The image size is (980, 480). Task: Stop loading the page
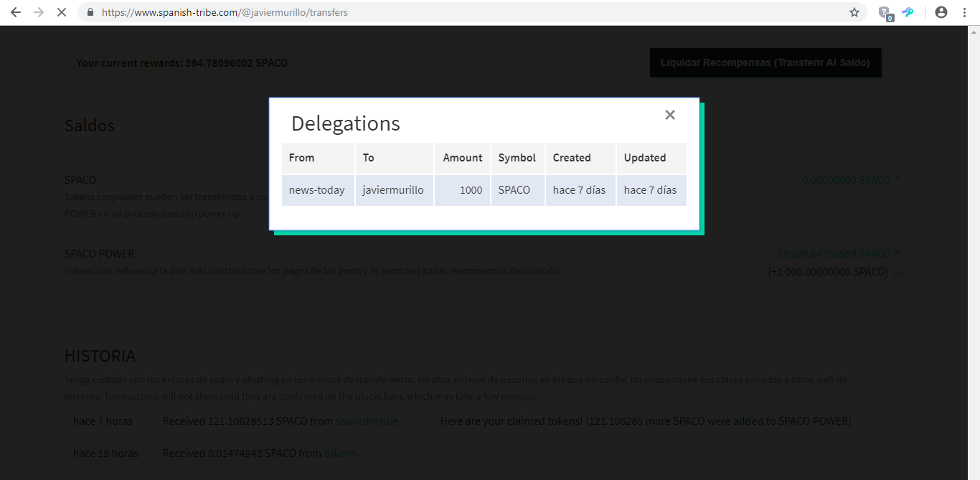tap(62, 12)
